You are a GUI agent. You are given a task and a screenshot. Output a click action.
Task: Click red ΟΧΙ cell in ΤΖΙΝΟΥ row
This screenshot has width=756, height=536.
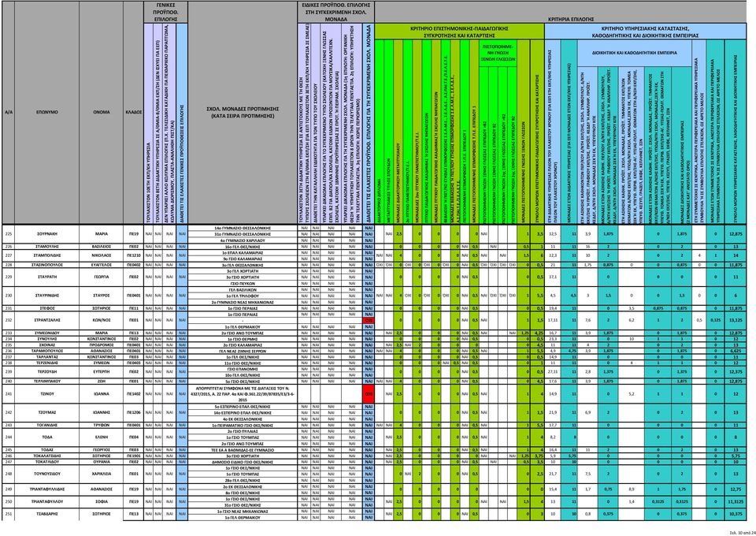click(x=369, y=393)
